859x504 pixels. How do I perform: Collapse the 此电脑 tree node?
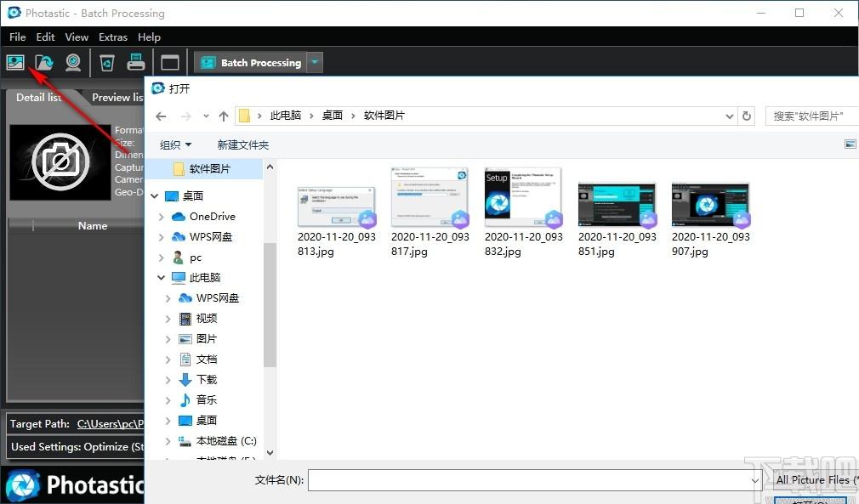tap(161, 278)
